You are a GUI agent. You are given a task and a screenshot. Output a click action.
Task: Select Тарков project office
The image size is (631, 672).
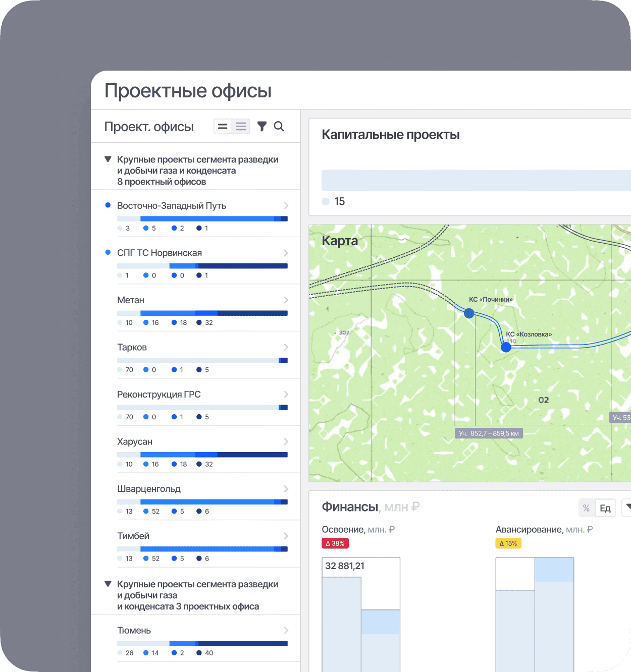[195, 355]
